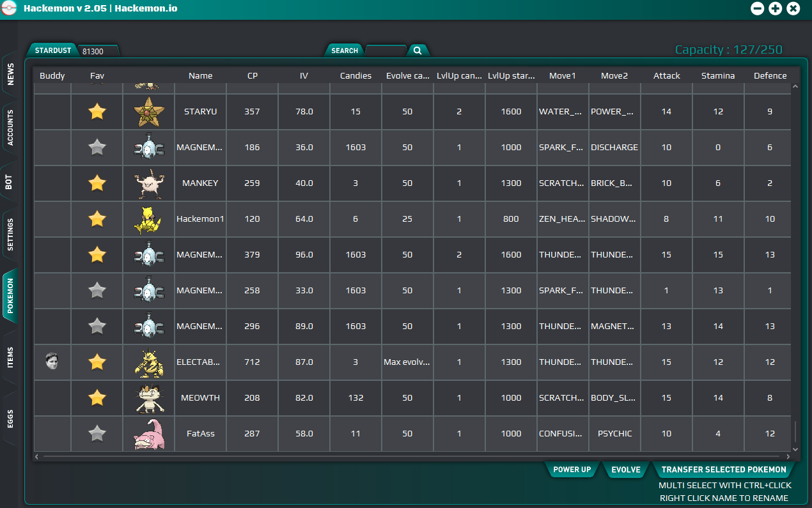
Task: Favorite the Magnemite with CP 296
Action: pyautogui.click(x=97, y=327)
